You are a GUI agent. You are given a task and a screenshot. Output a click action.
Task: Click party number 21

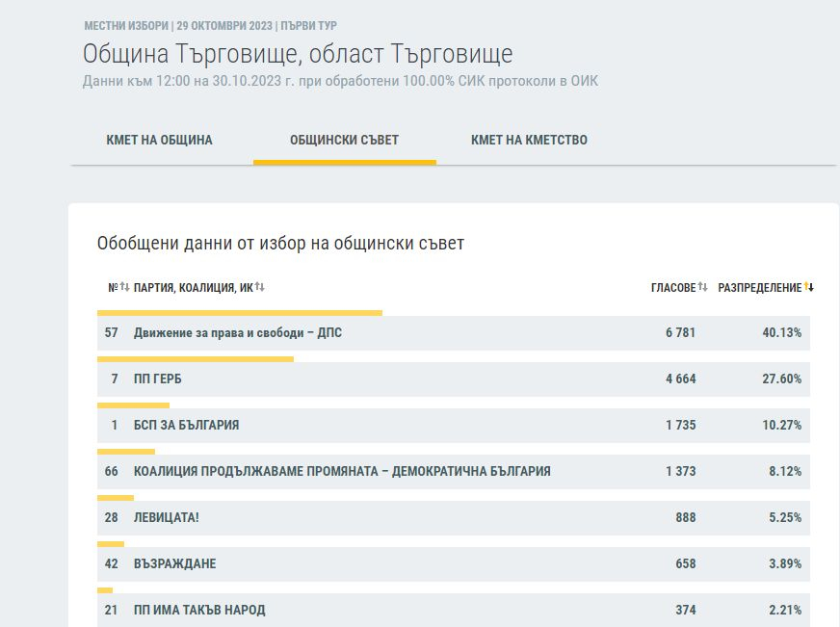pyautogui.click(x=111, y=610)
